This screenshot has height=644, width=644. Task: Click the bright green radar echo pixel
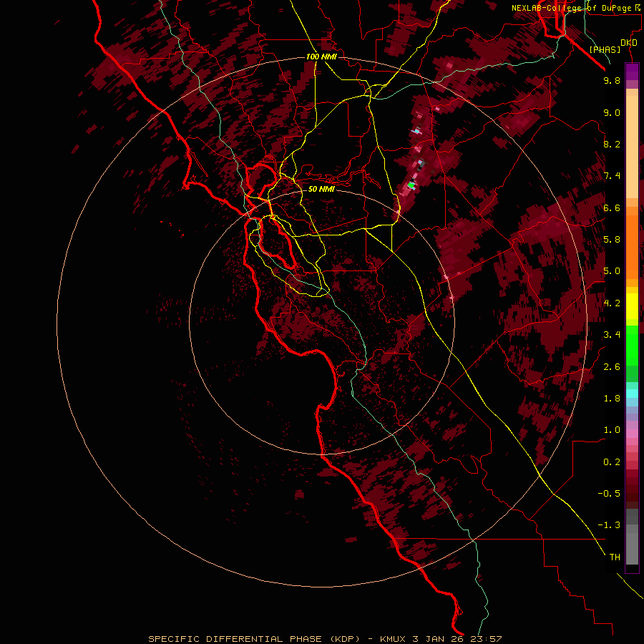click(411, 185)
